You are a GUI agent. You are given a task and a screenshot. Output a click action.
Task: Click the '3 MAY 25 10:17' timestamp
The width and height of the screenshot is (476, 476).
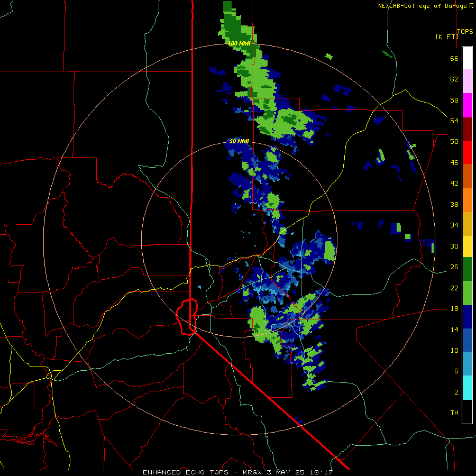point(300,472)
